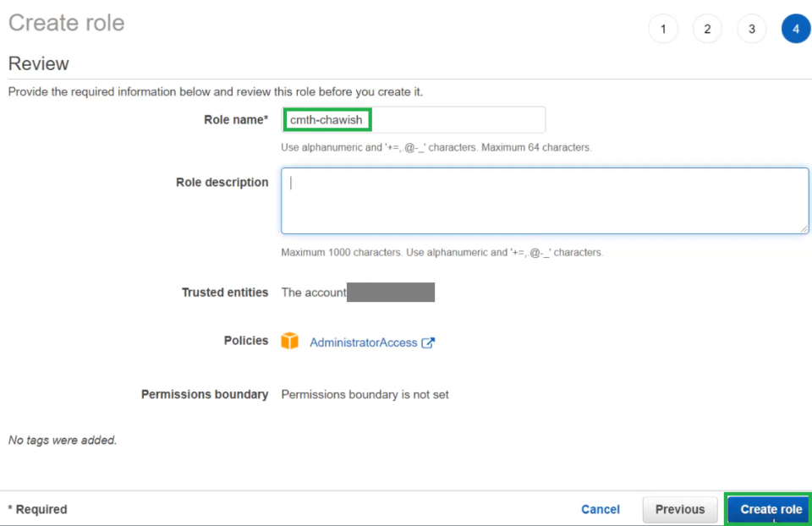Click inside the Role name input field

click(x=413, y=119)
